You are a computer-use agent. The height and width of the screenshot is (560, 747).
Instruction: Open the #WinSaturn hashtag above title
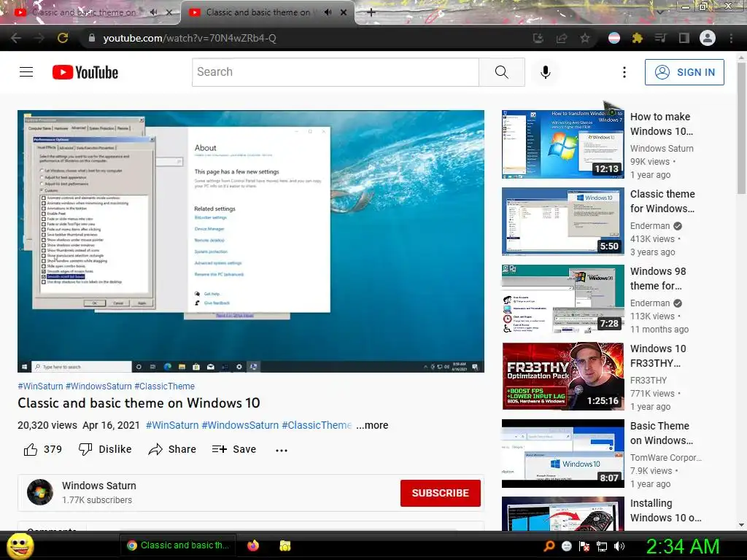[x=41, y=386]
